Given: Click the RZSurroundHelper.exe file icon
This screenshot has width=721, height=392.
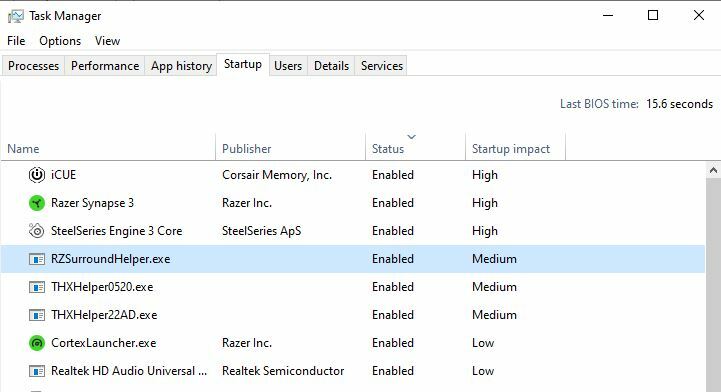Looking at the screenshot, I should click(x=37, y=259).
